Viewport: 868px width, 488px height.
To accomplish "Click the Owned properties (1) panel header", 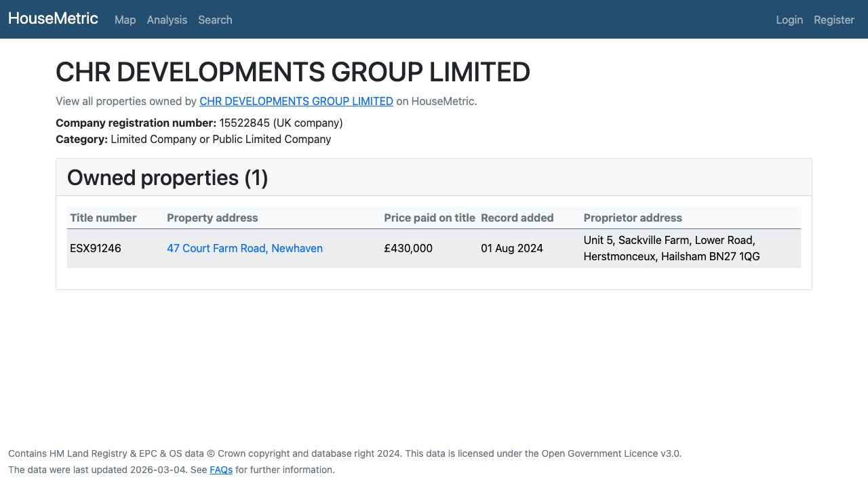I will [167, 177].
